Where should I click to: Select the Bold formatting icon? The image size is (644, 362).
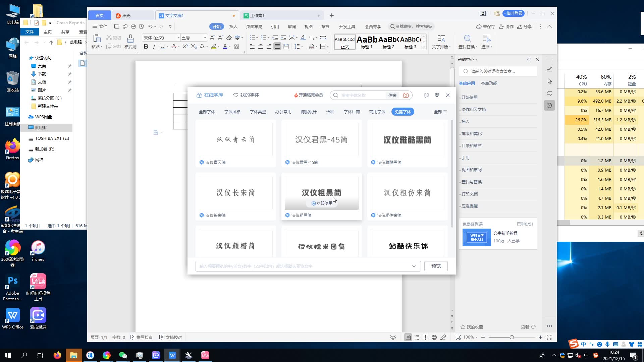tap(146, 46)
